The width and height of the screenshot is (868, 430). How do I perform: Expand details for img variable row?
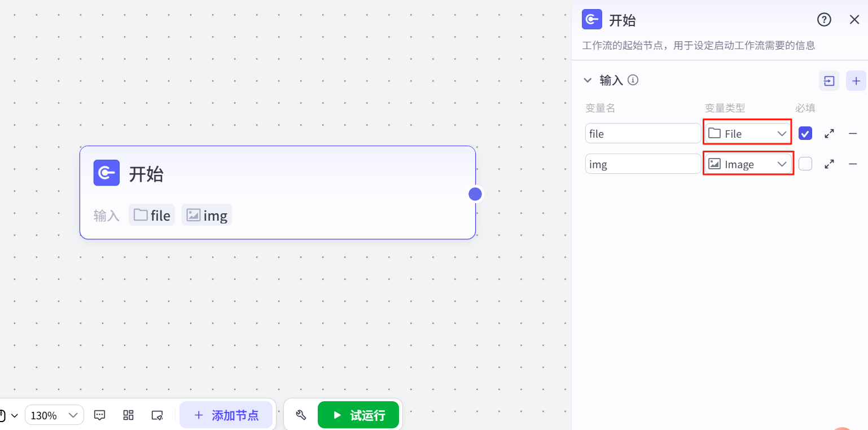[x=829, y=164]
